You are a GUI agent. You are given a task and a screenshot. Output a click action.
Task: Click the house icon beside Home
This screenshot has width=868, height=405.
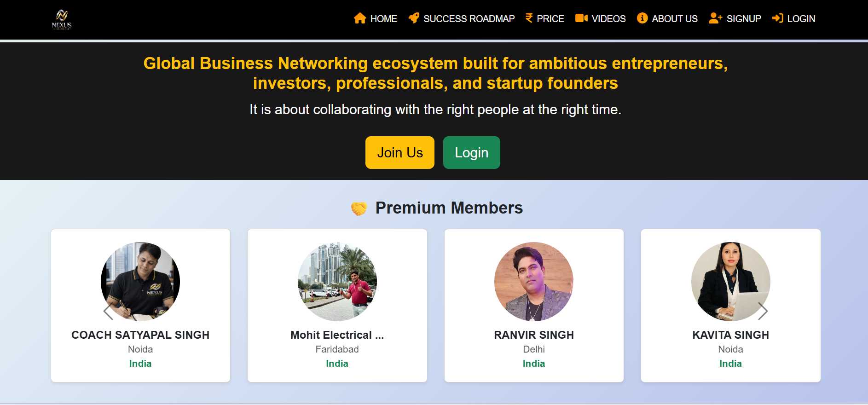click(x=360, y=18)
